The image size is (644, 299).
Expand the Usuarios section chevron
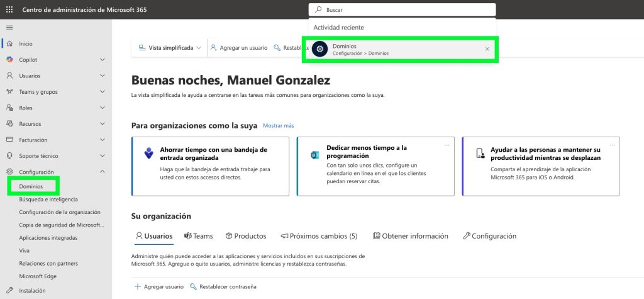[103, 76]
